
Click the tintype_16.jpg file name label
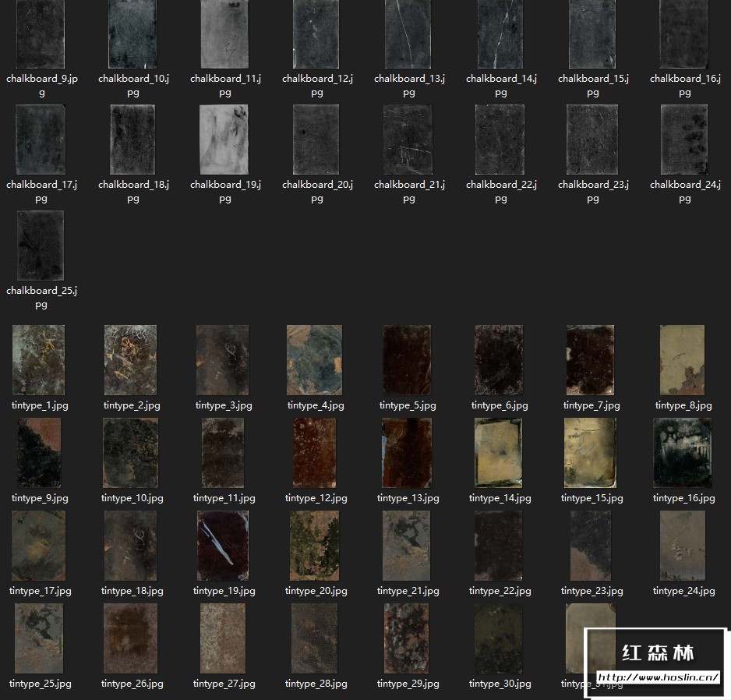(684, 498)
